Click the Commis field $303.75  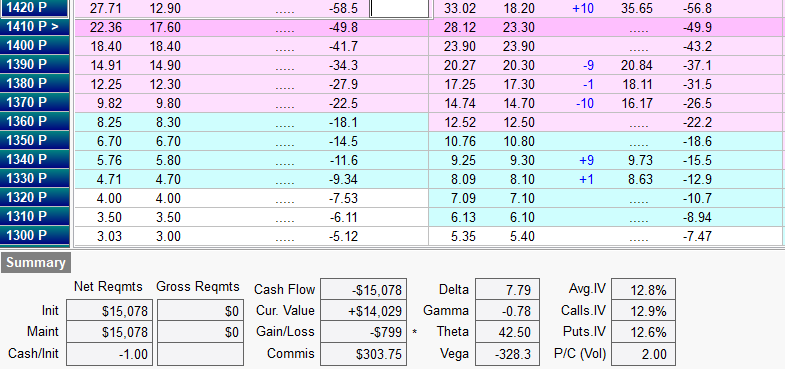click(363, 354)
